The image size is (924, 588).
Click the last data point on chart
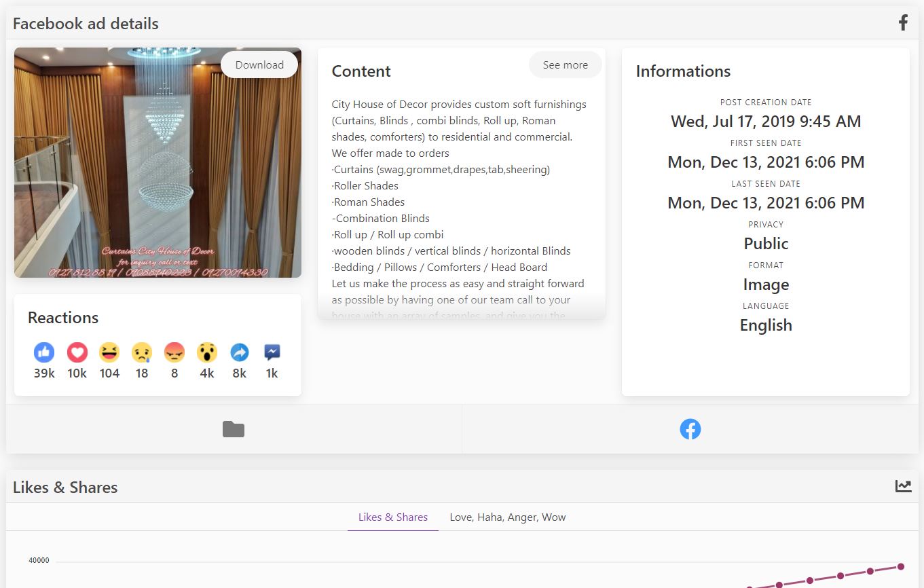pos(901,566)
